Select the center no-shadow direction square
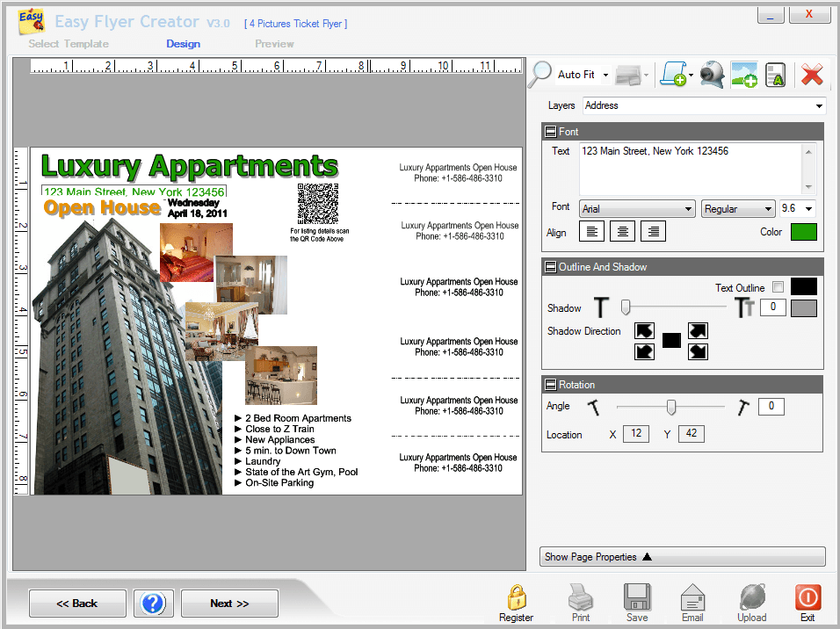The width and height of the screenshot is (840, 629). [x=671, y=340]
